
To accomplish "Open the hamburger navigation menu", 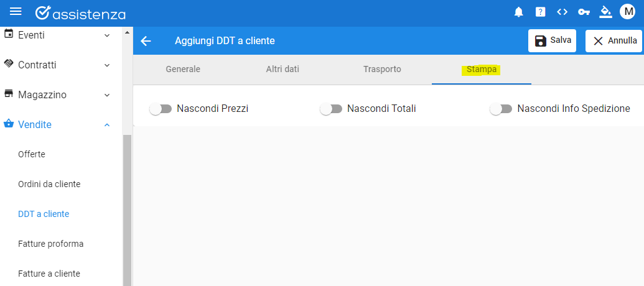I will (x=16, y=11).
